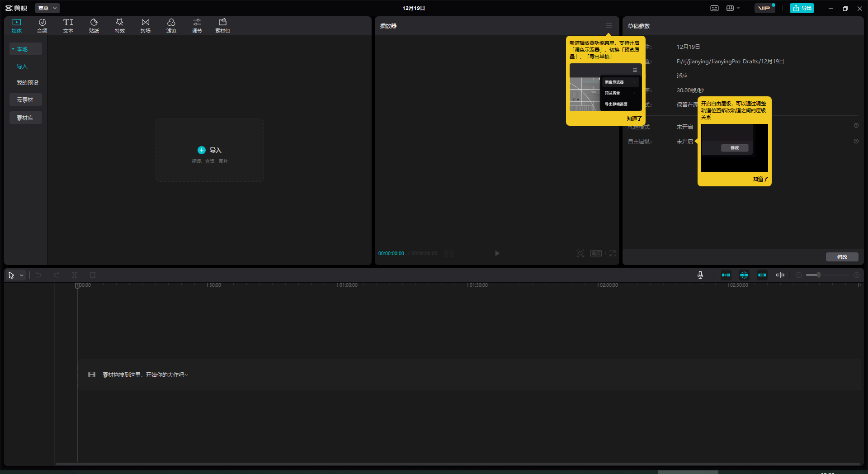Open the 菜单 dropdown menu

tap(47, 8)
